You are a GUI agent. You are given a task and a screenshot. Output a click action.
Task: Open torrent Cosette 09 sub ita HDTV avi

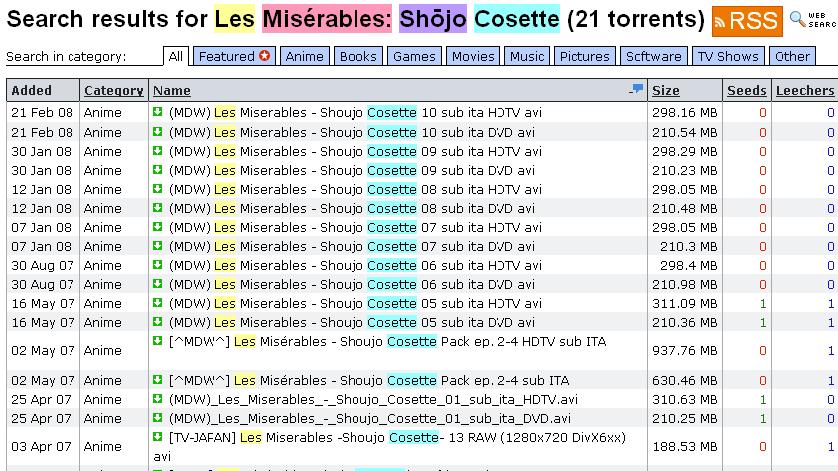tap(355, 151)
